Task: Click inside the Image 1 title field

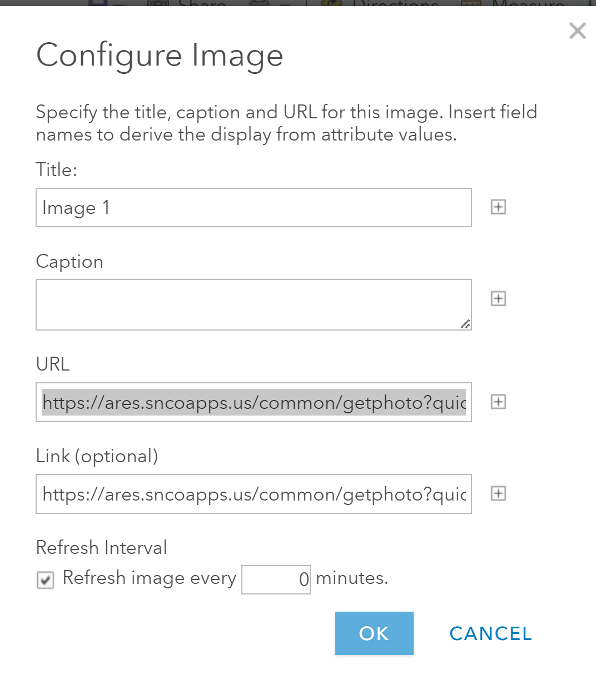Action: 254,207
